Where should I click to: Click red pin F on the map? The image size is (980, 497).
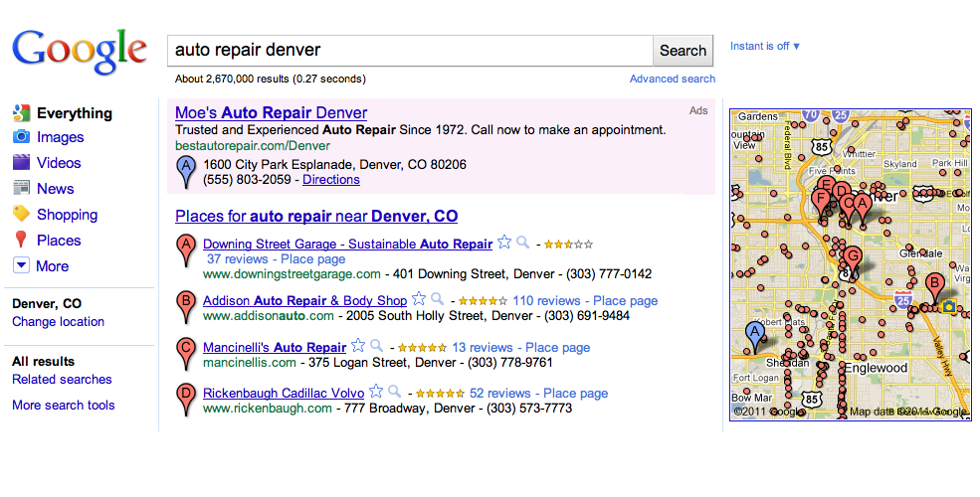[x=821, y=203]
